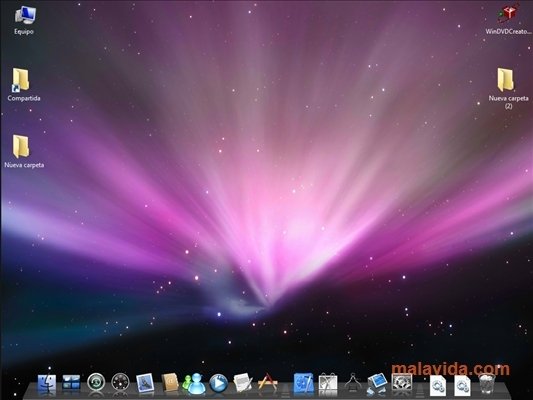Open the Applications 'A' pencil-ruler icon
533x400 pixels.
pyautogui.click(x=268, y=382)
